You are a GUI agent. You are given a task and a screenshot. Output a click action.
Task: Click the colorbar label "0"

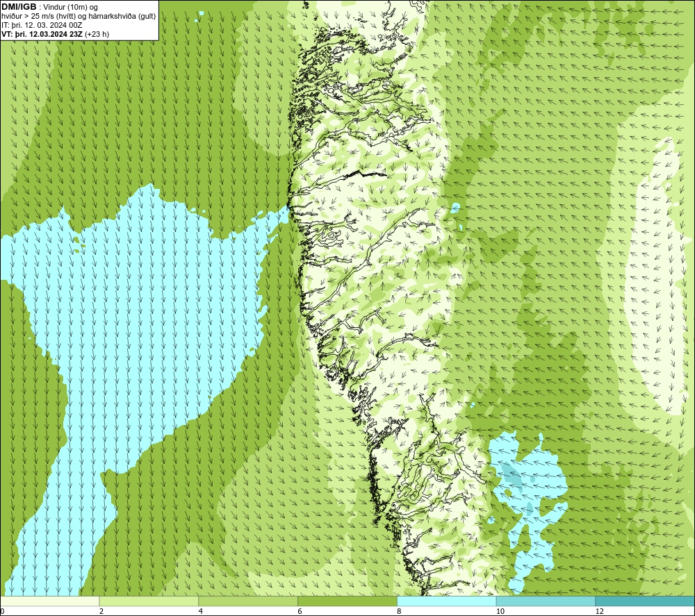[x=3, y=611]
